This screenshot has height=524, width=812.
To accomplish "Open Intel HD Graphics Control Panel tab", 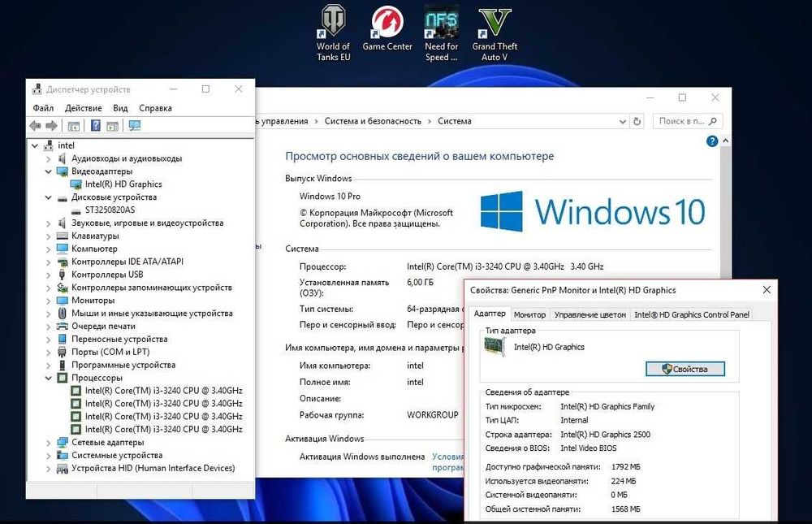I will [x=691, y=314].
